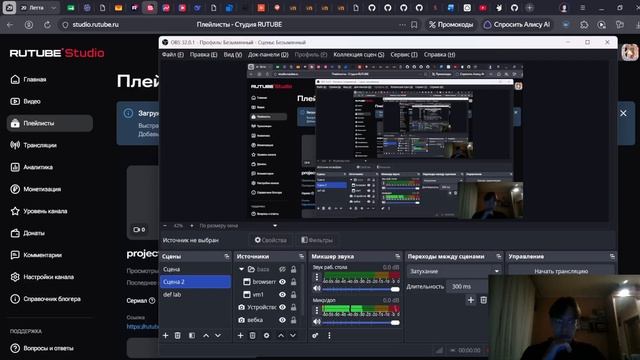Toggle visibility of browserr source
The height and width of the screenshot is (360, 640).
tap(282, 282)
